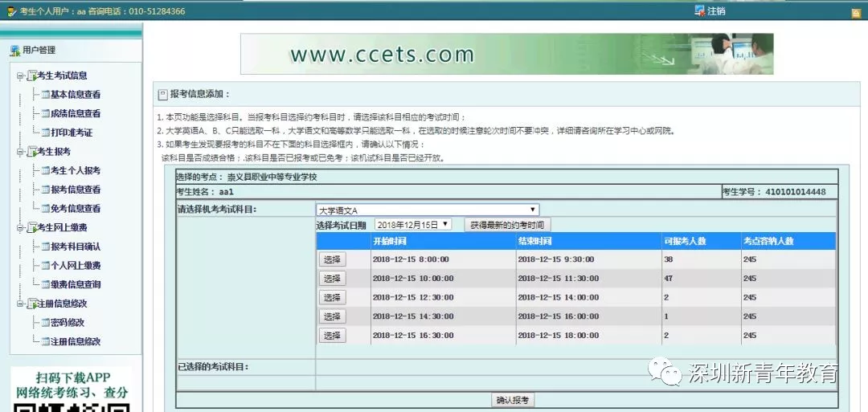This screenshot has width=868, height=412.
Task: Select the 12:30:00 exam slot
Action: tap(332, 297)
